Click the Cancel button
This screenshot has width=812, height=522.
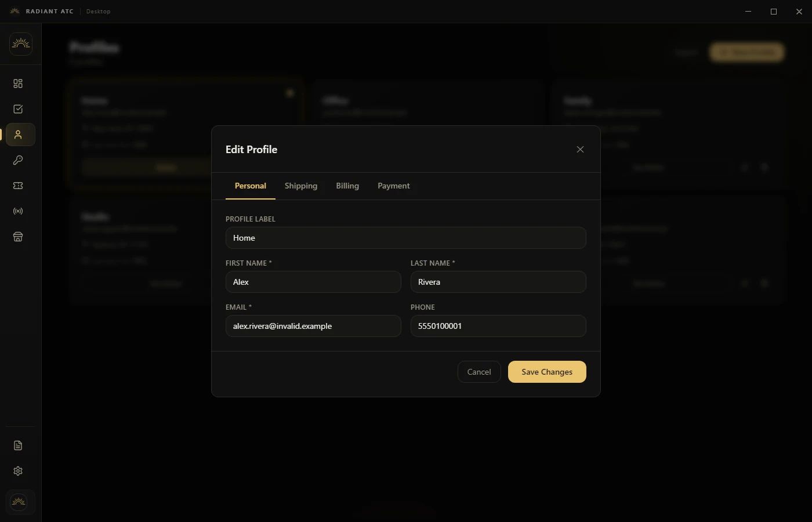point(479,372)
